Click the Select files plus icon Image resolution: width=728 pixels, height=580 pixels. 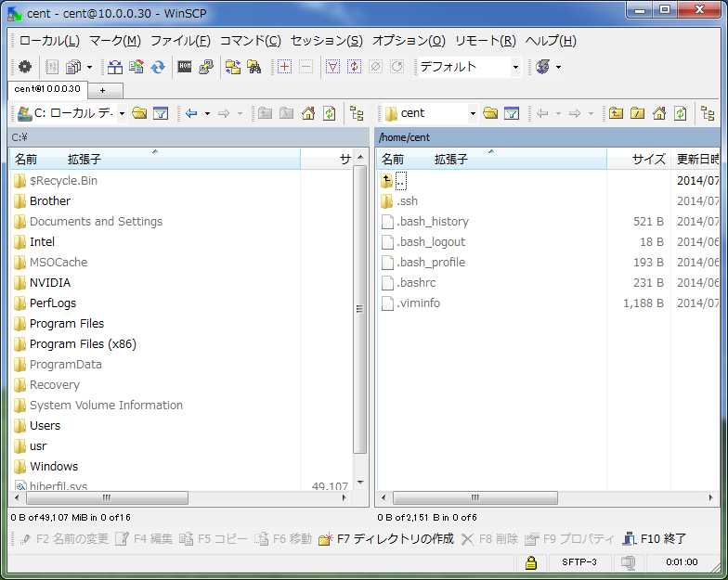pyautogui.click(x=284, y=67)
